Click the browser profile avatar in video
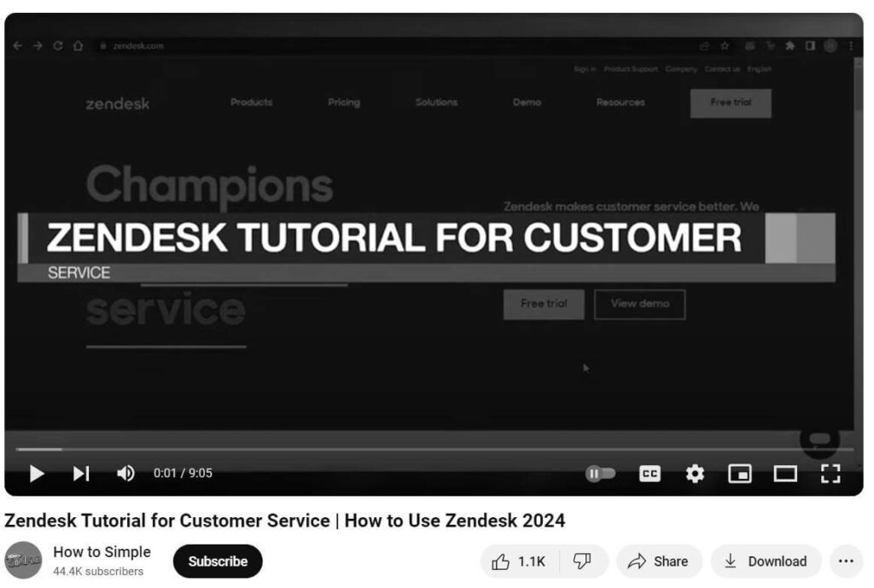Viewport: 874px width, 588px height. [x=830, y=46]
